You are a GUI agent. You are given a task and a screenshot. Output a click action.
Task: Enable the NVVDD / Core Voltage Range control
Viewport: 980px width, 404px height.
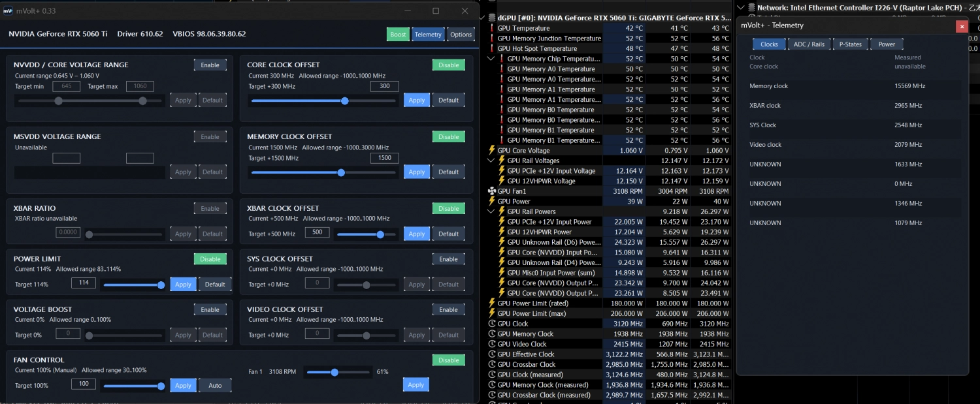tap(210, 65)
